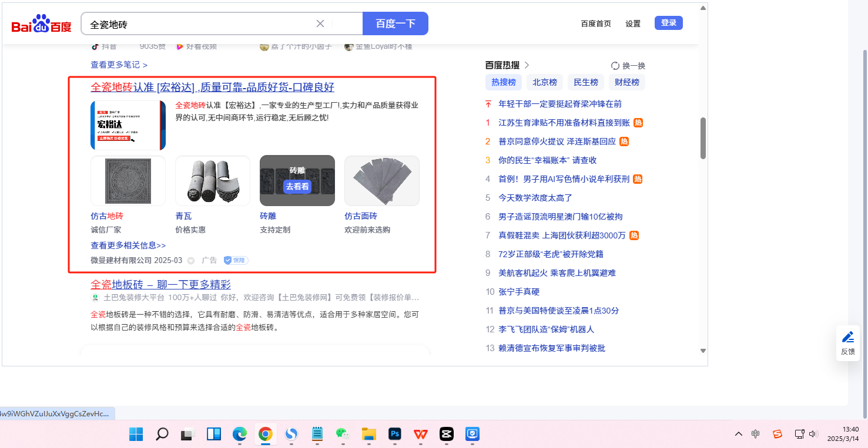Clear the search box with the X icon

[320, 23]
